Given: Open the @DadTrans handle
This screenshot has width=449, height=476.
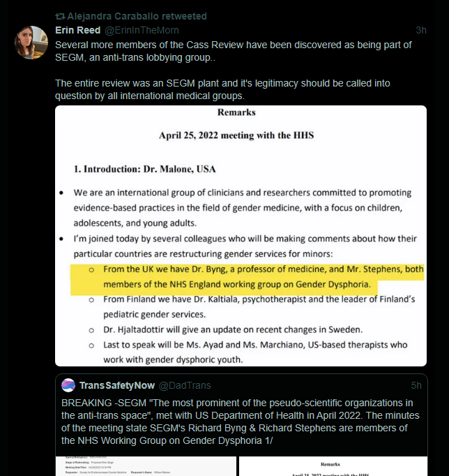Looking at the screenshot, I should tap(185, 385).
